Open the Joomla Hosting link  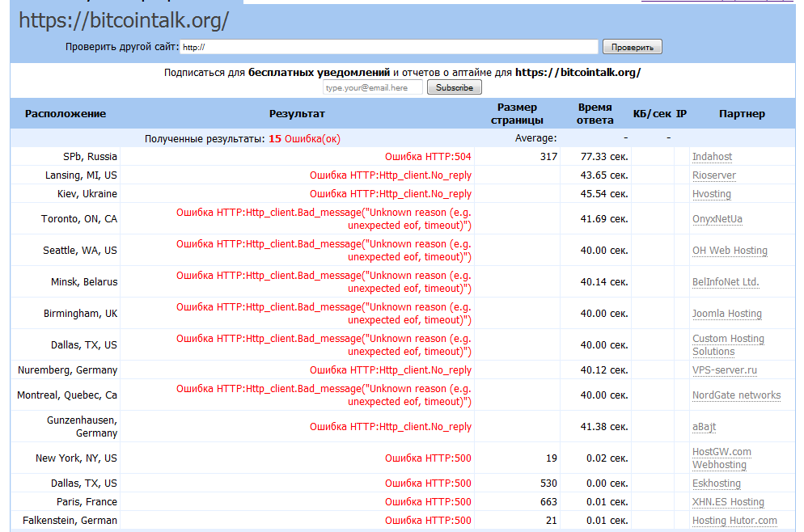point(727,313)
